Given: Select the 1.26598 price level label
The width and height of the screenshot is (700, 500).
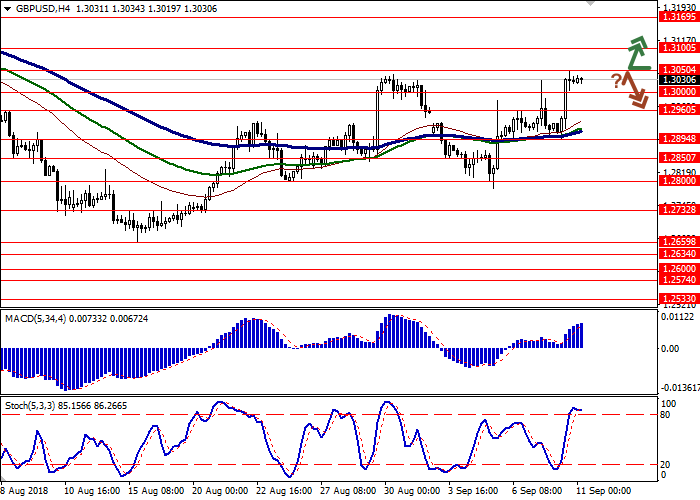Looking at the screenshot, I should coord(679,242).
